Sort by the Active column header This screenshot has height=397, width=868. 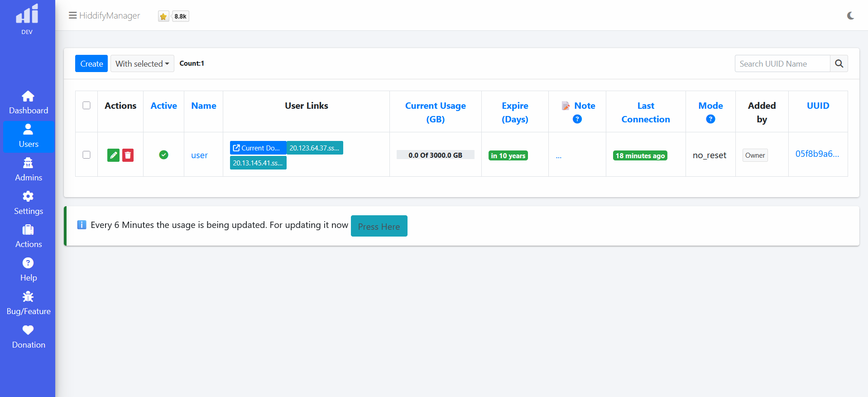(164, 106)
